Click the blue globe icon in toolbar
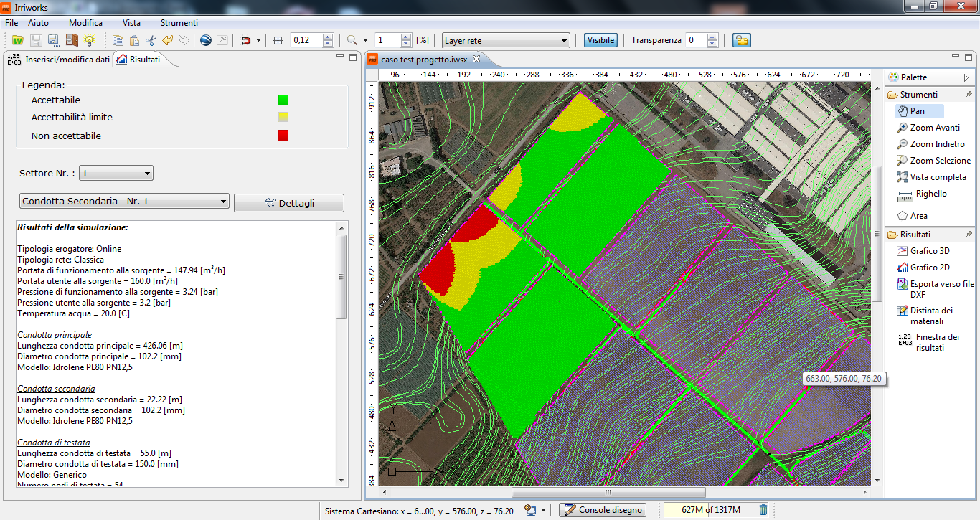This screenshot has width=980, height=520. pos(205,41)
